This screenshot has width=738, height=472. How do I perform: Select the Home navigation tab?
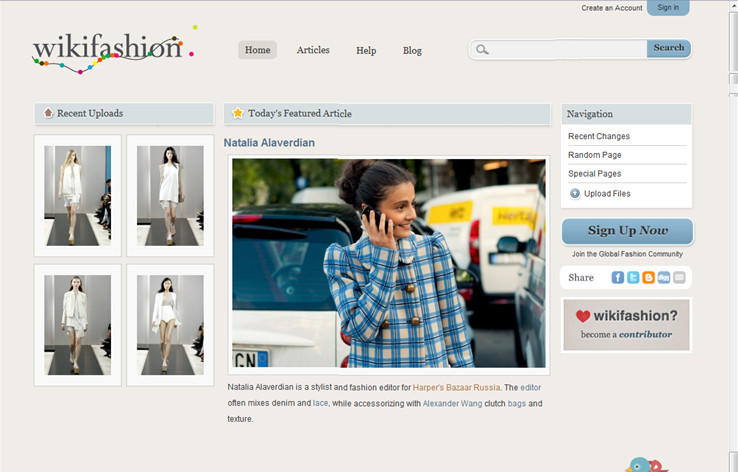pos(257,50)
